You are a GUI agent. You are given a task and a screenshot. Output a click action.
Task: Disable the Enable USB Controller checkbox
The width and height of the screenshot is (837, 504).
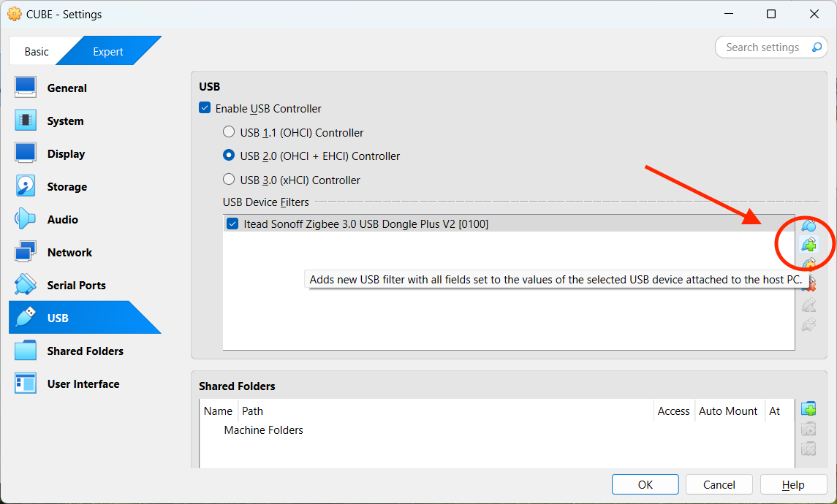(205, 109)
